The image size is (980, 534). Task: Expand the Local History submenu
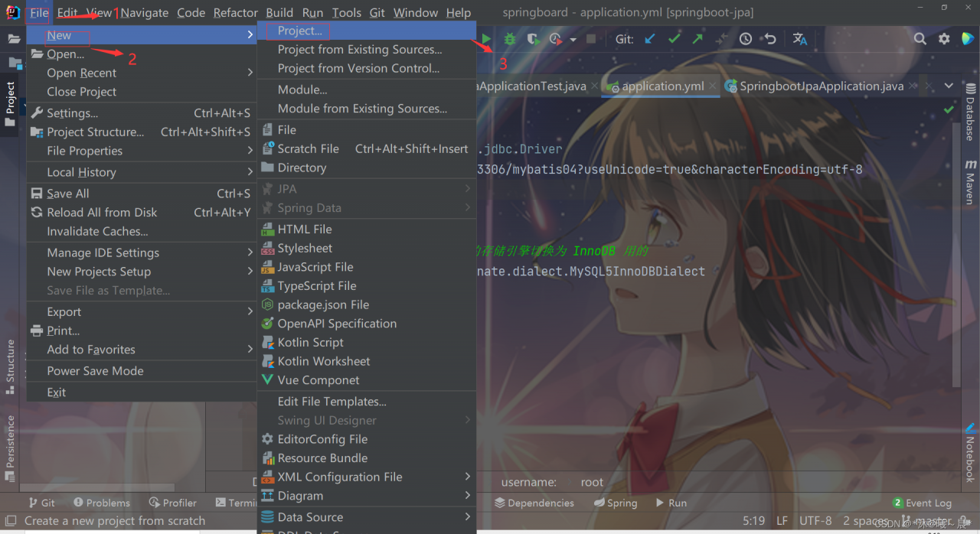pyautogui.click(x=250, y=172)
